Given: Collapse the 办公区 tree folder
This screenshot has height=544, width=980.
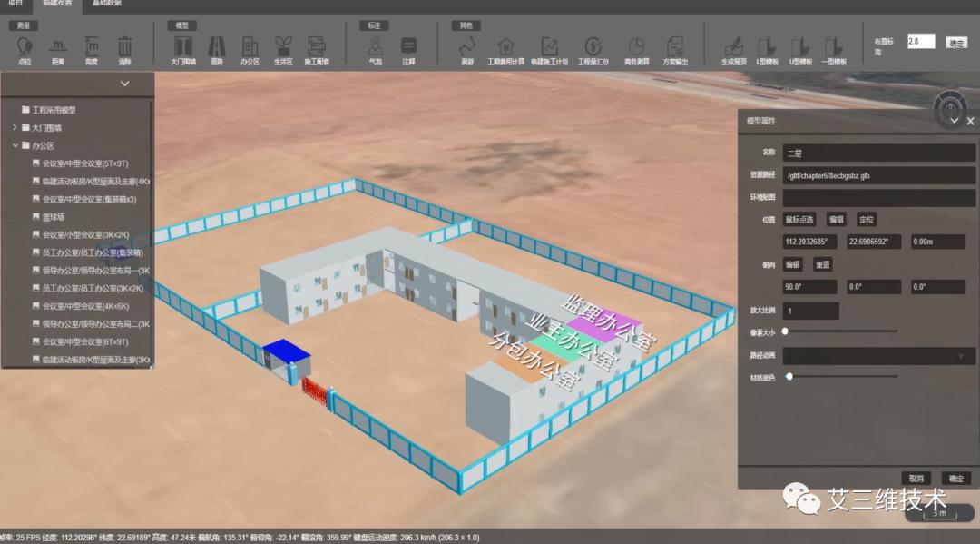Looking at the screenshot, I should pyautogui.click(x=15, y=145).
